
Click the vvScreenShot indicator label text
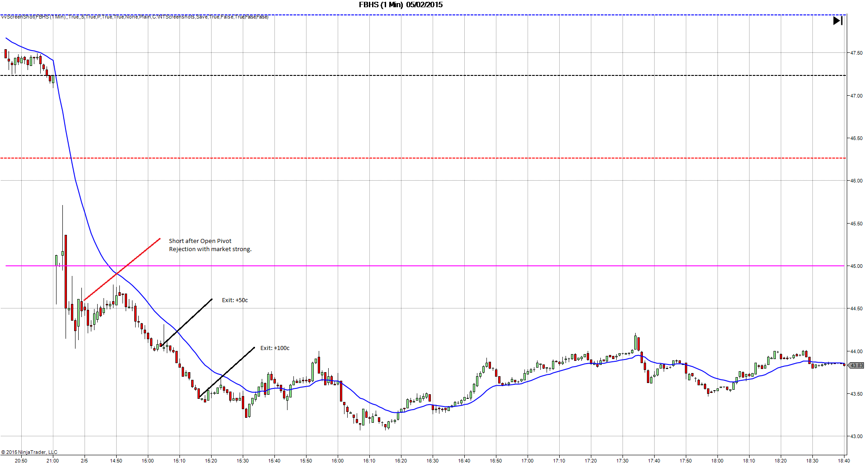[x=135, y=17]
